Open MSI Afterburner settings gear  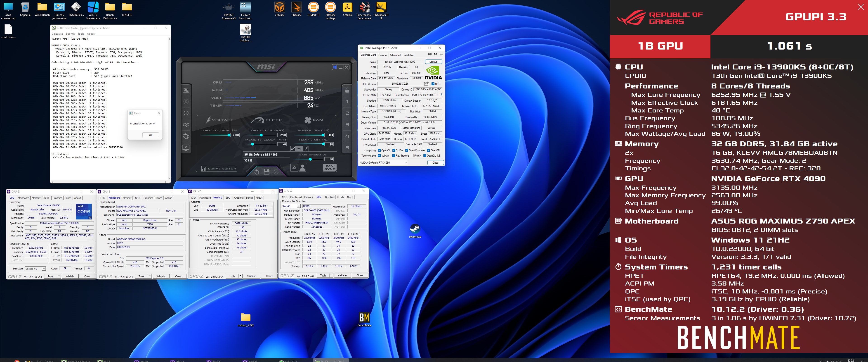click(x=186, y=136)
